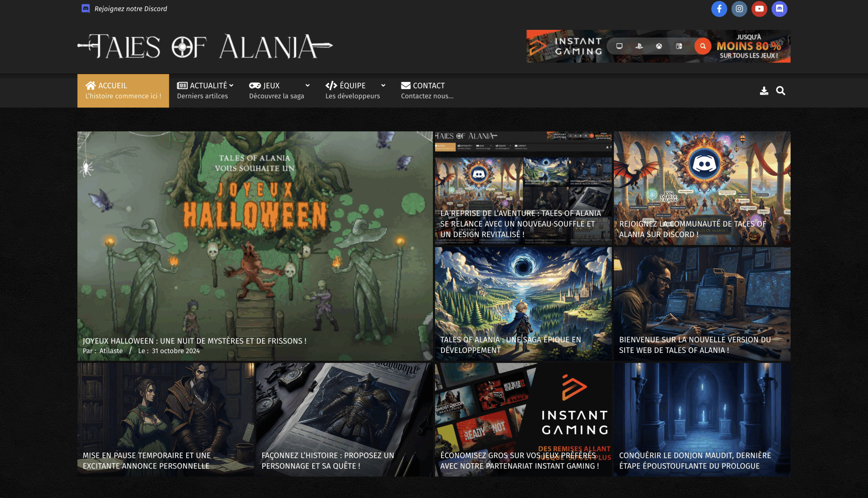Open Conquérir le donjon maudit article title
Screen dimensions: 868x498
(x=695, y=460)
